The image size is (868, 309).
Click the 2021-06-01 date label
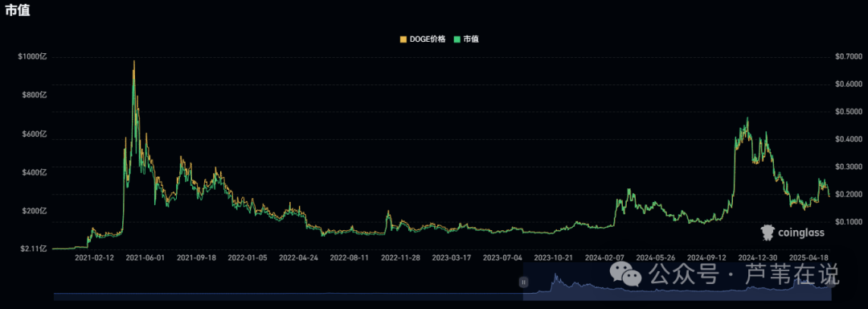coord(145,258)
